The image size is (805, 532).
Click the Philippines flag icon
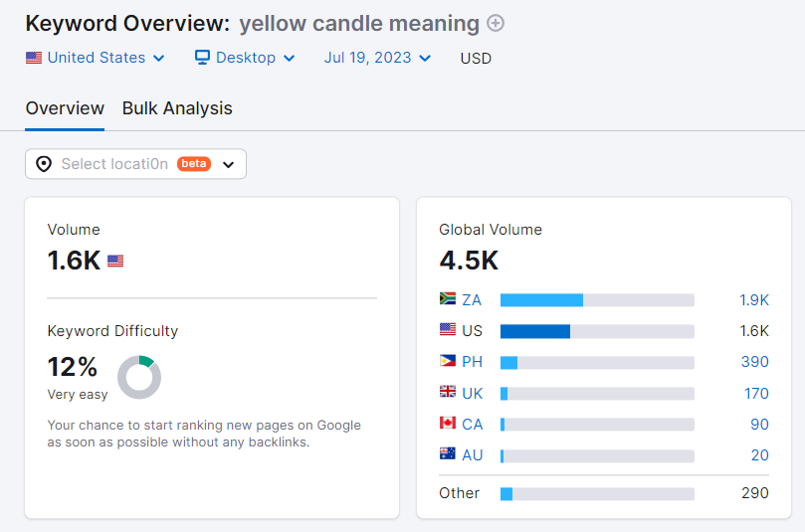pyautogui.click(x=448, y=361)
